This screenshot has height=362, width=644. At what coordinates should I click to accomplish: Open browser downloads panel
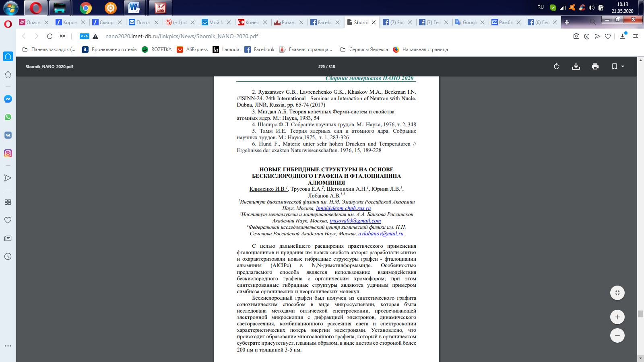click(623, 36)
